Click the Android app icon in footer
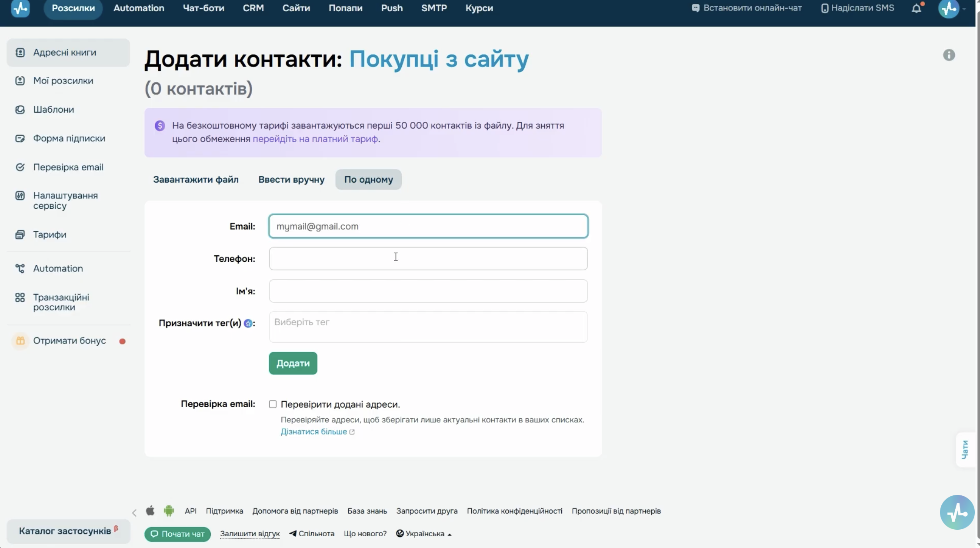Screen dimensions: 980x548 tap(169, 511)
